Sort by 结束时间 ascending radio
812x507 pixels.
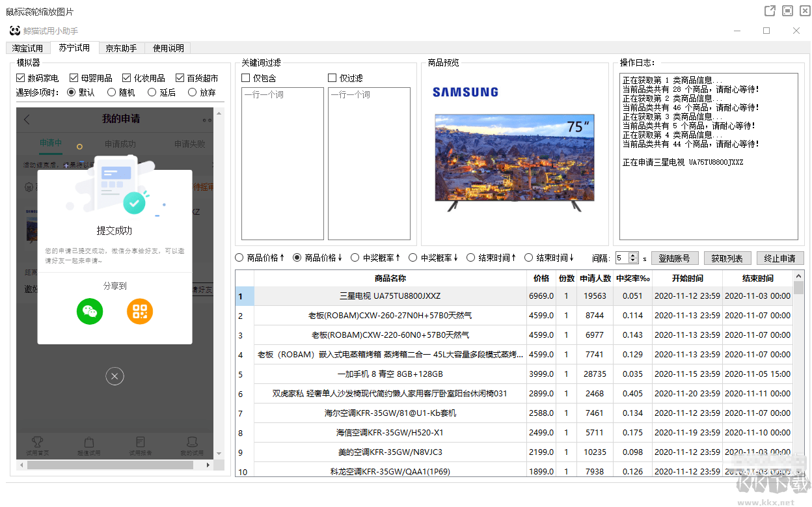(x=471, y=258)
